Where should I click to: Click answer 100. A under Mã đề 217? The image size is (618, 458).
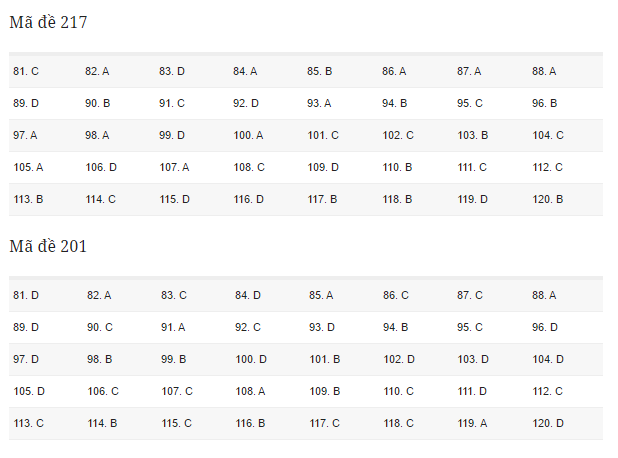[x=248, y=136]
